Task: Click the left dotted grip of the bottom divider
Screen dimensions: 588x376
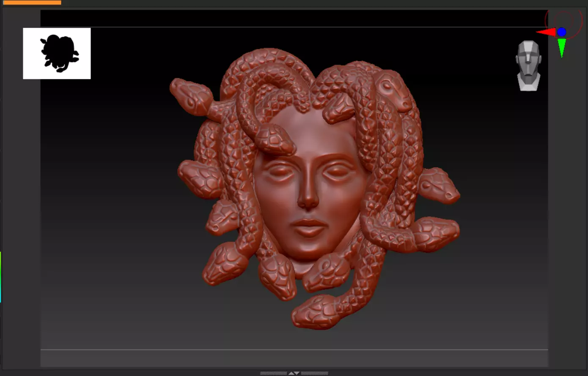Action: pos(273,373)
